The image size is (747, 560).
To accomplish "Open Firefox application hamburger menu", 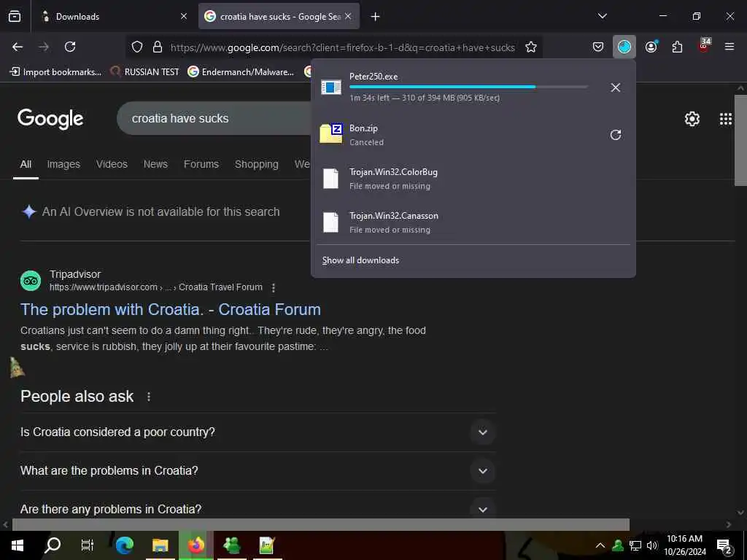I will pos(729,47).
